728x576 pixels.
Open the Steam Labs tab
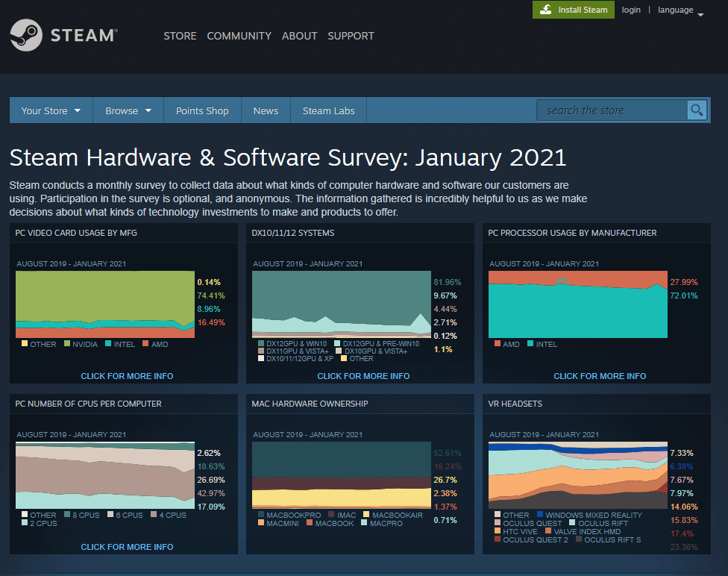(329, 110)
